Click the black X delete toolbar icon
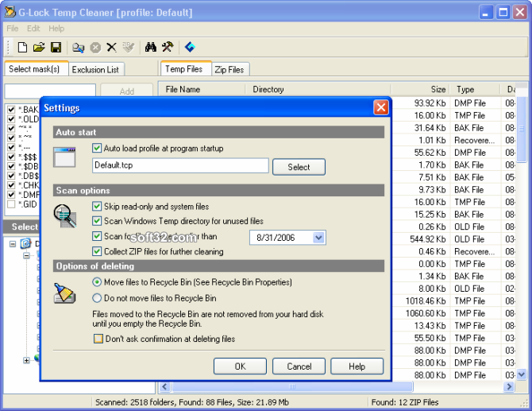This screenshot has height=411, width=532. tap(112, 48)
